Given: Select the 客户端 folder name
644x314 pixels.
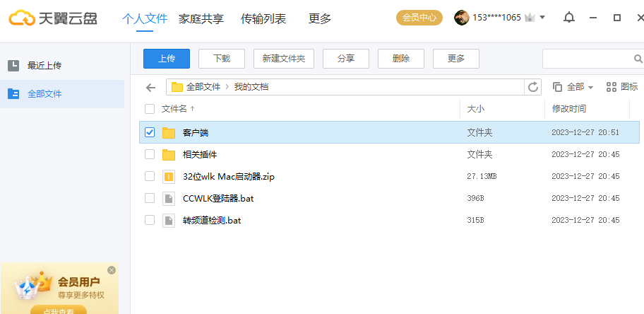Looking at the screenshot, I should [196, 132].
